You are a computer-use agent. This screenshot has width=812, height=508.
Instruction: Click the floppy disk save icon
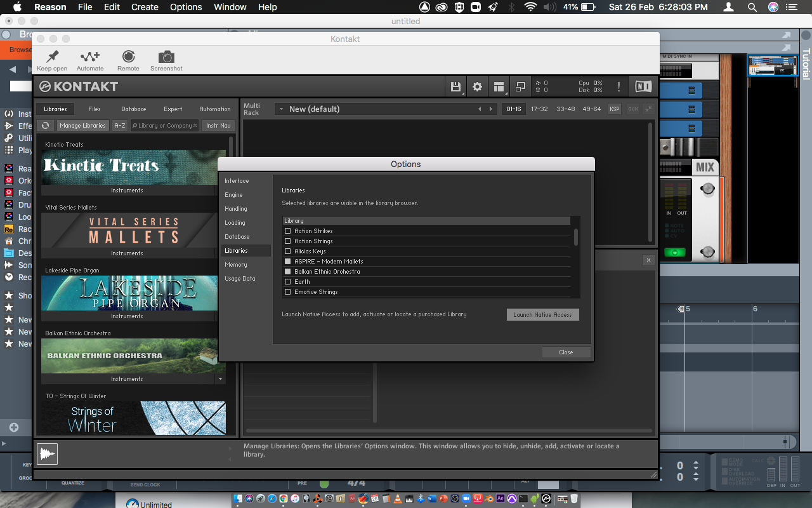pyautogui.click(x=455, y=87)
